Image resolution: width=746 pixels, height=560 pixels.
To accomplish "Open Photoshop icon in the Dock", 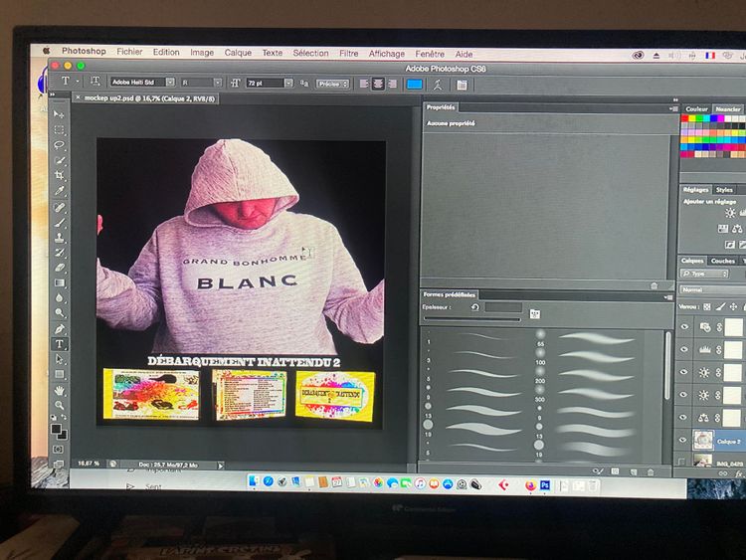I will tap(545, 485).
